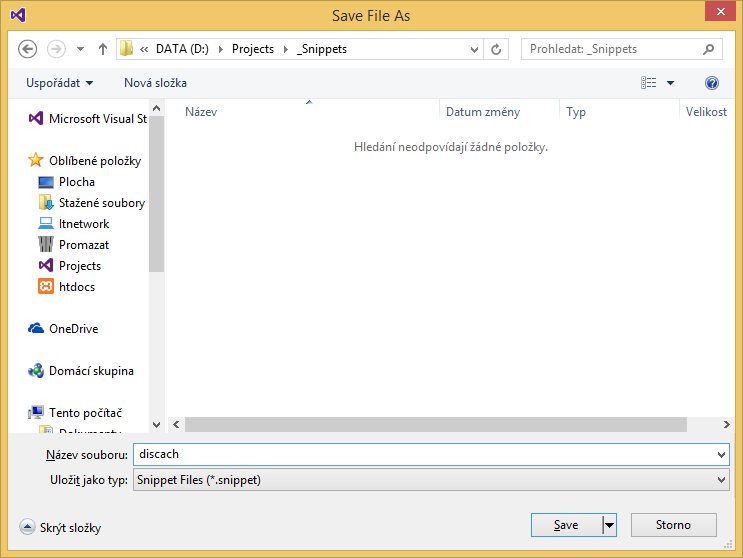
Task: Expand arrow after Projects breadcrumb
Action: tap(286, 49)
